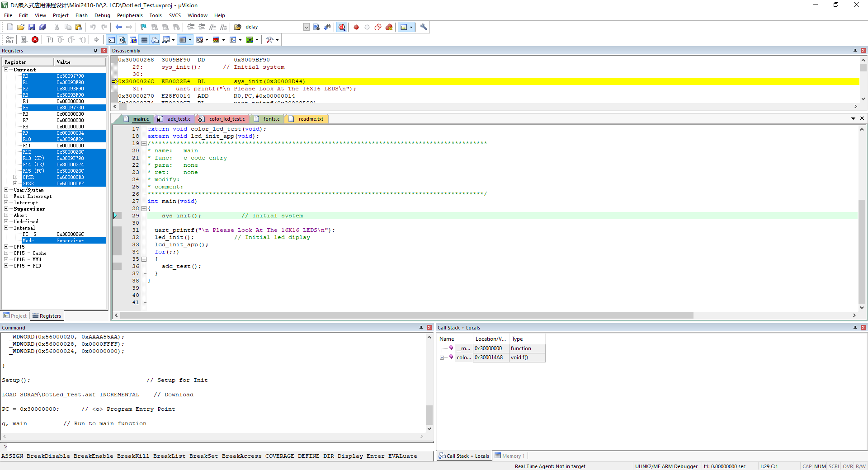This screenshot has width=868, height=470.
Task: Click the Value column header in Registers
Action: click(x=80, y=62)
